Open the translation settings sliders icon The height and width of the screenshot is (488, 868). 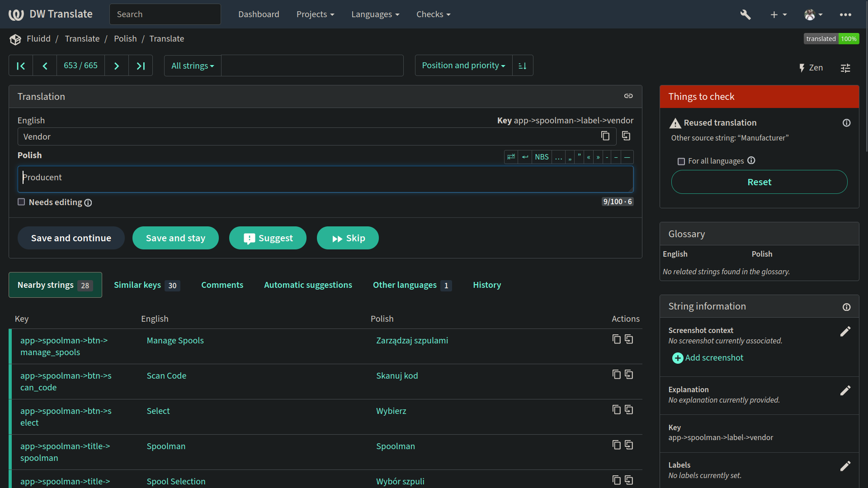pyautogui.click(x=845, y=68)
